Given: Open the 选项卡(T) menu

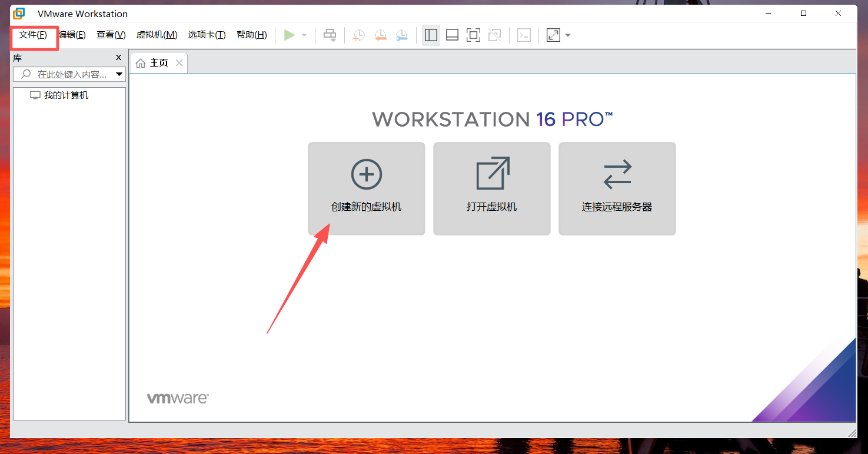Looking at the screenshot, I should pos(207,35).
